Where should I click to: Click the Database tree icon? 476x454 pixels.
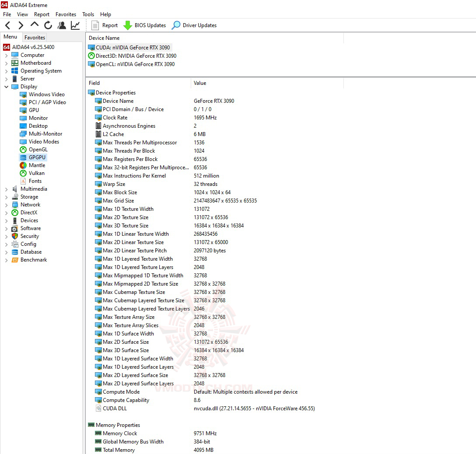tap(14, 252)
